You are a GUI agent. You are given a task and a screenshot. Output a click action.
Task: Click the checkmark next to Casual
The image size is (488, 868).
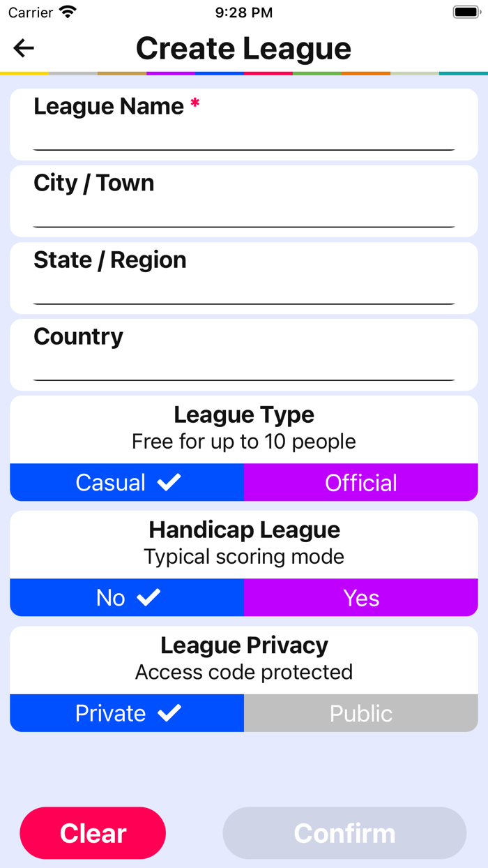click(x=169, y=482)
